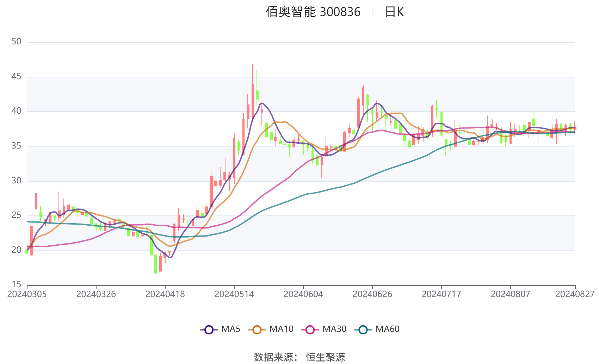Select the 日K period label
This screenshot has width=599, height=364.
click(x=394, y=12)
